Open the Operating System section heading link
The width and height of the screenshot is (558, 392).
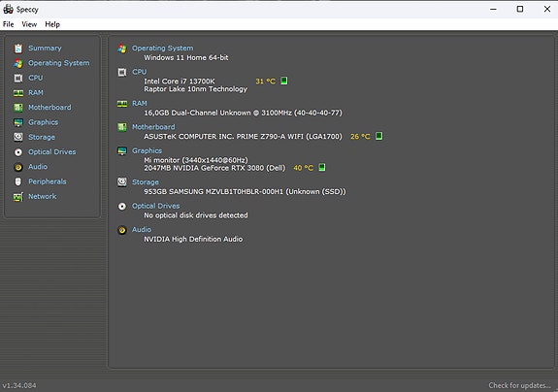pos(163,48)
